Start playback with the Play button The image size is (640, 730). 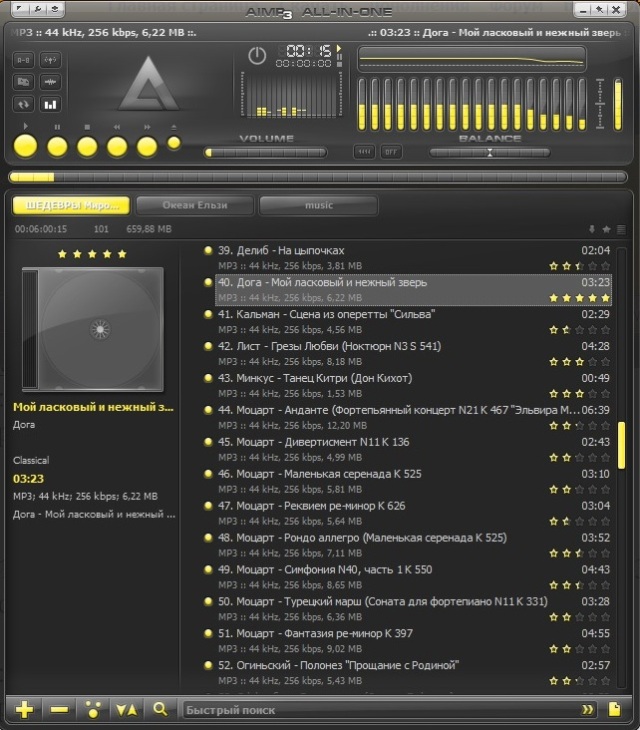coord(25,146)
